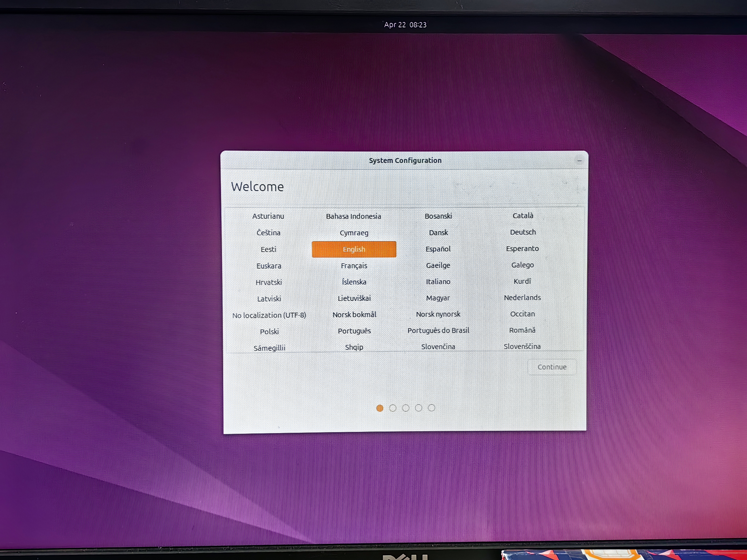
Task: Select Français as system language
Action: 354,266
